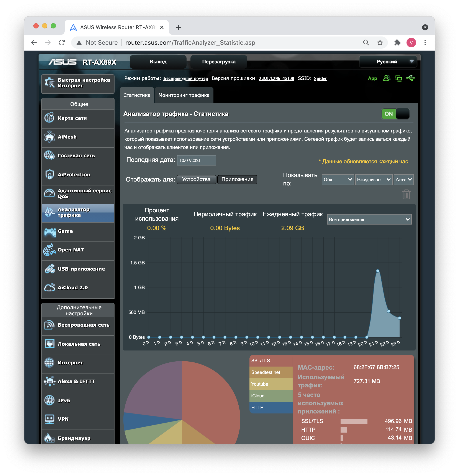Open the Ежедневно period dropdown
Screen dimensions: 459x476
(374, 180)
